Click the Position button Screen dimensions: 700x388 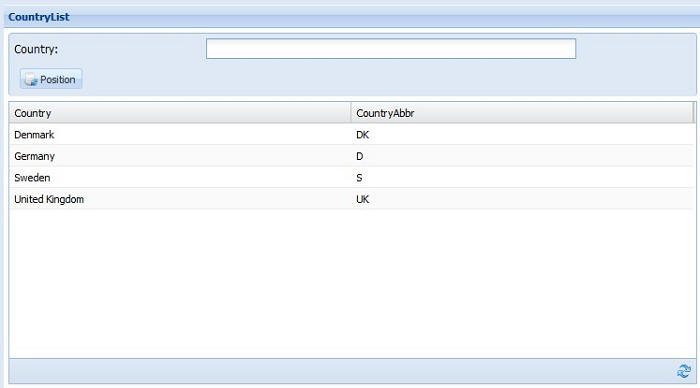pyautogui.click(x=51, y=79)
